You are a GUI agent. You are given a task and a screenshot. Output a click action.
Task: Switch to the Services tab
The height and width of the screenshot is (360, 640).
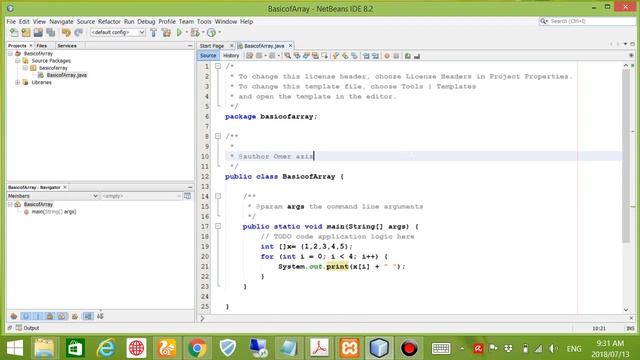67,46
